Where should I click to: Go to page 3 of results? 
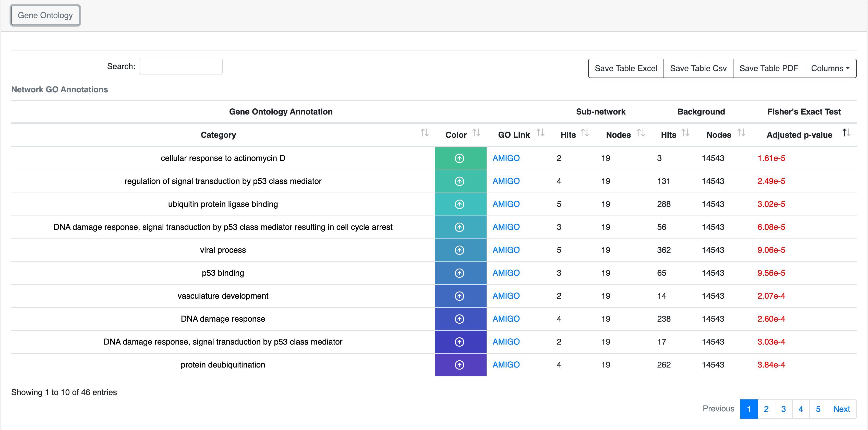(x=783, y=409)
